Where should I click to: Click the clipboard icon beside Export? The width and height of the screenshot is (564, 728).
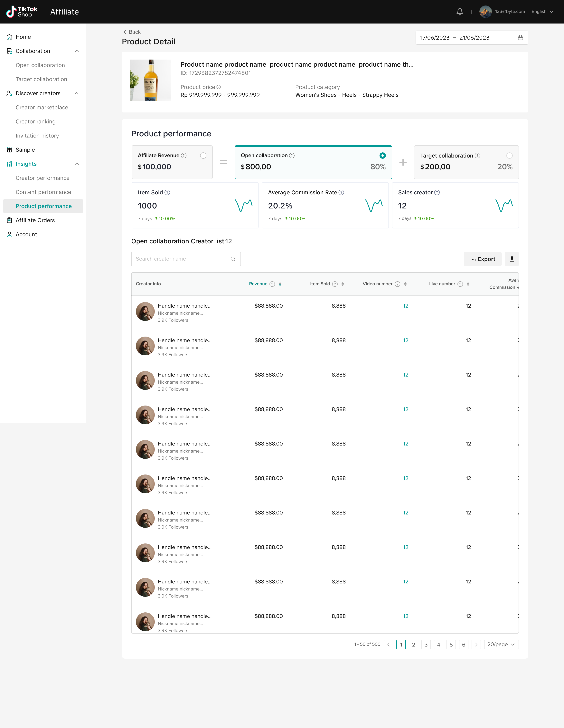(512, 259)
